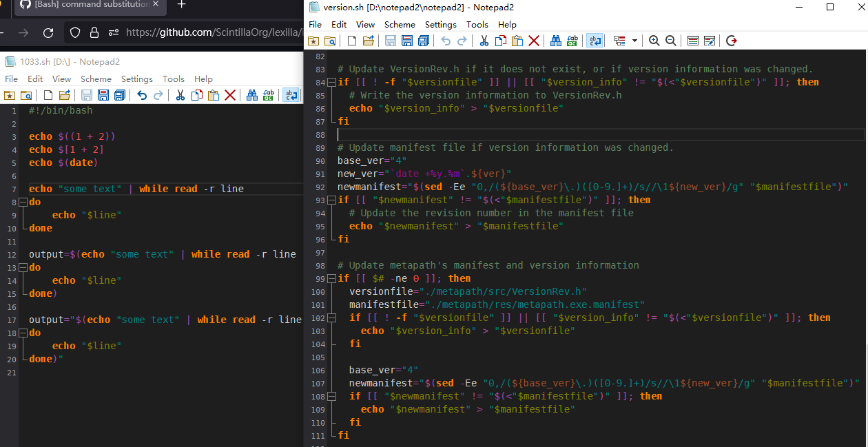The height and width of the screenshot is (447, 868).
Task: Open the Replace dialog in version.sh toolbar
Action: pos(572,41)
